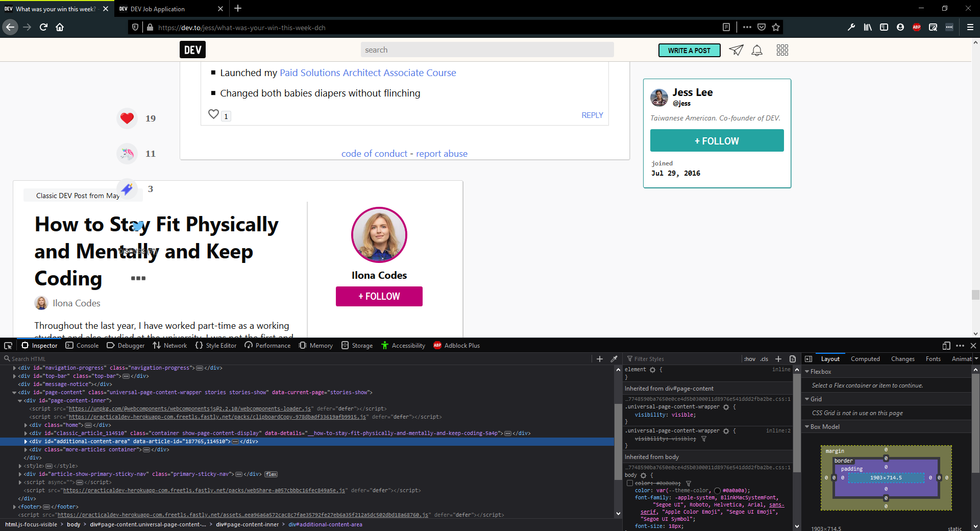
Task: Expand the additional-content-area div node
Action: pos(26,442)
